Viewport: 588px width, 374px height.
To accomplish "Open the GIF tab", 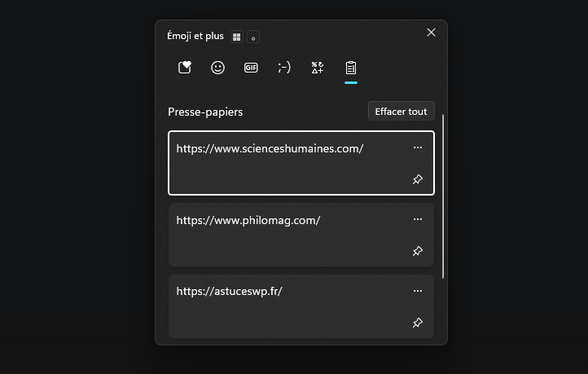I will pos(251,68).
